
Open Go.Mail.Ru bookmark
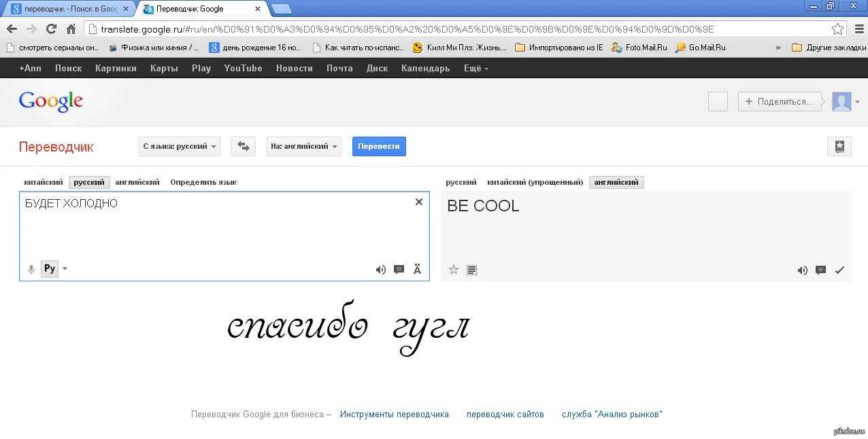coord(701,48)
